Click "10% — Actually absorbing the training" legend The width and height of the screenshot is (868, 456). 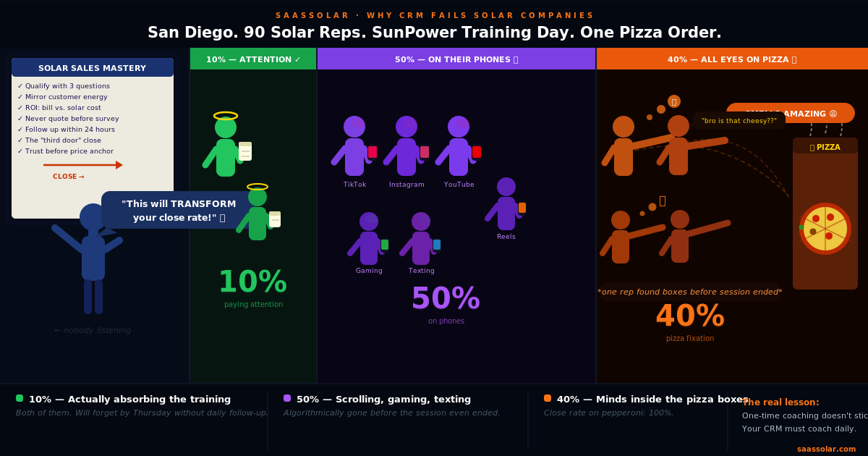click(129, 400)
